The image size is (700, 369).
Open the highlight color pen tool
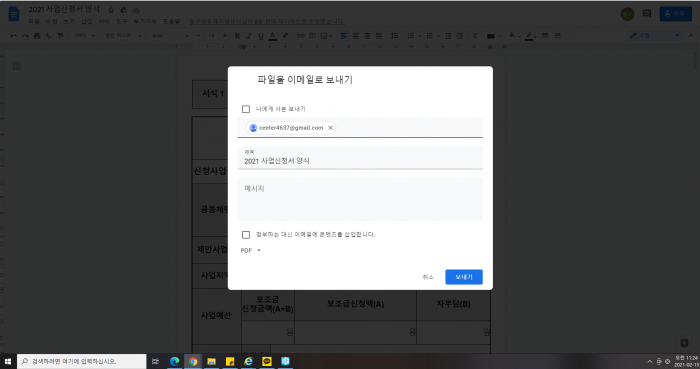coord(285,36)
